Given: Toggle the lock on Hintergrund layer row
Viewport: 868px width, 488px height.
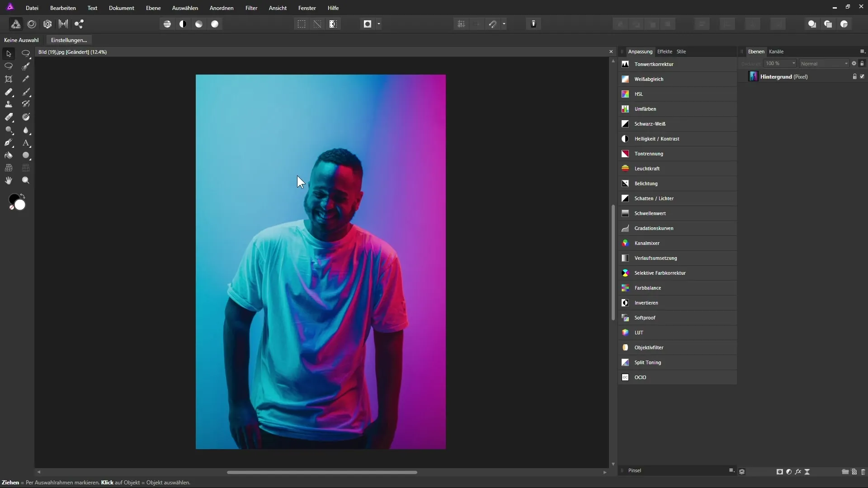Looking at the screenshot, I should [854, 77].
